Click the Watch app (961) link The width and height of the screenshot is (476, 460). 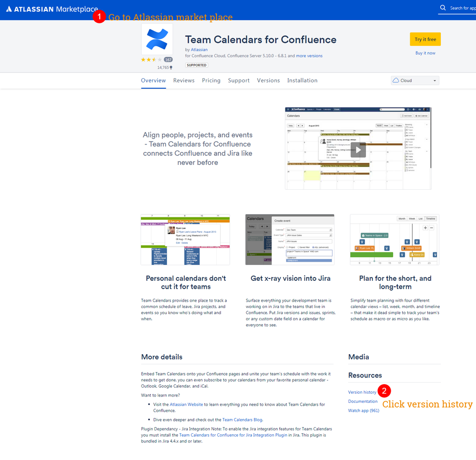pos(364,410)
